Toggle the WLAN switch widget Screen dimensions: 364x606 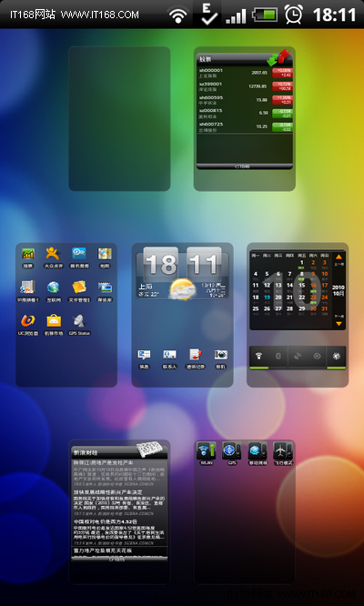[x=206, y=451]
